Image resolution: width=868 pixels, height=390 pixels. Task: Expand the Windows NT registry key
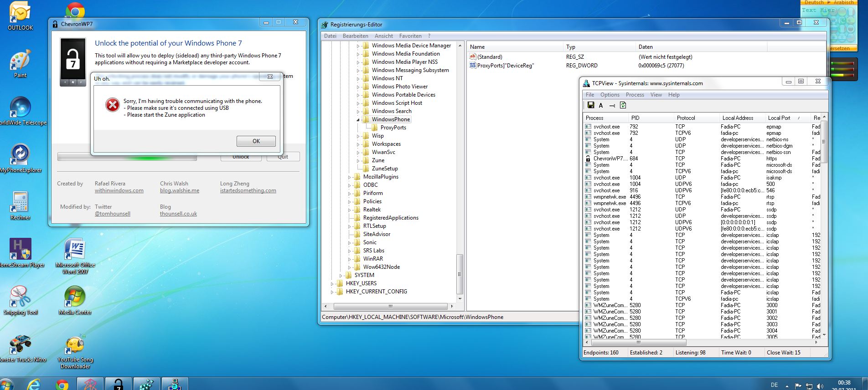pyautogui.click(x=358, y=78)
